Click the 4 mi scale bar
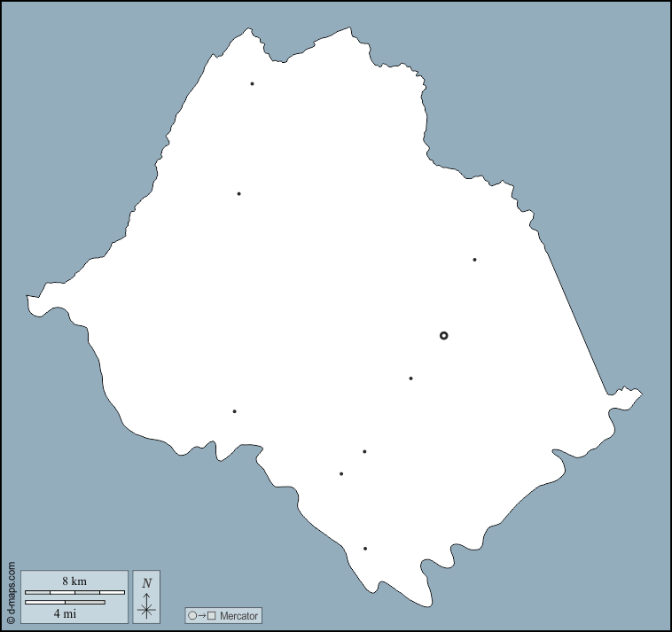Viewport: 672px width, 632px height. click(65, 603)
